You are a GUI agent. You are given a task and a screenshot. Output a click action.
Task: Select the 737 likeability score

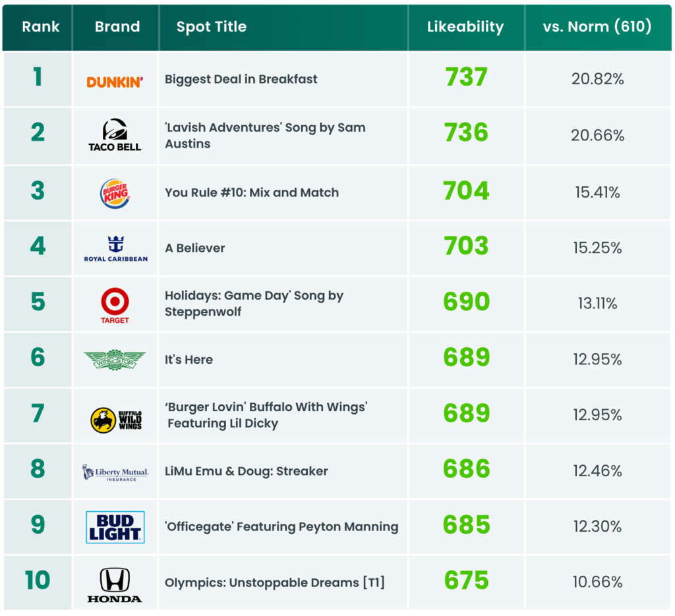(467, 78)
